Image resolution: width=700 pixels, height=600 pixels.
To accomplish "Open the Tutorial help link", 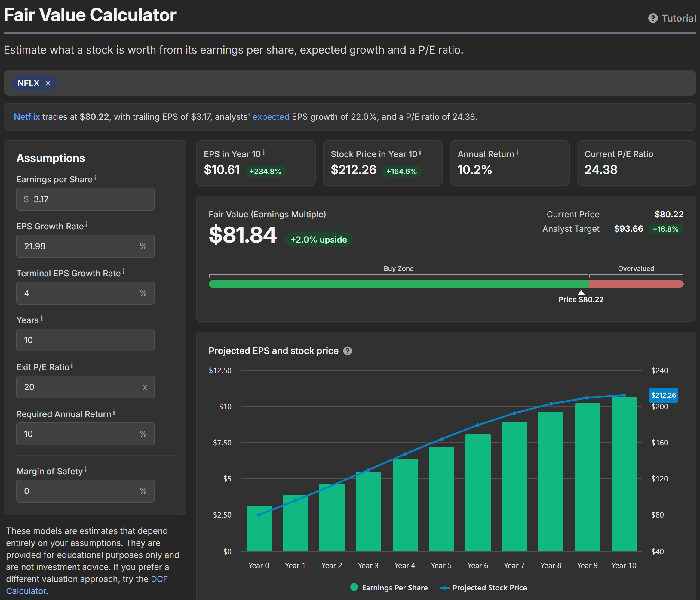I will click(672, 18).
